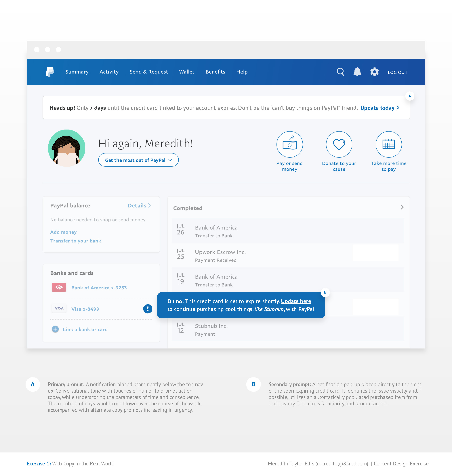Open Bank of America x-3253 account link

pos(99,288)
